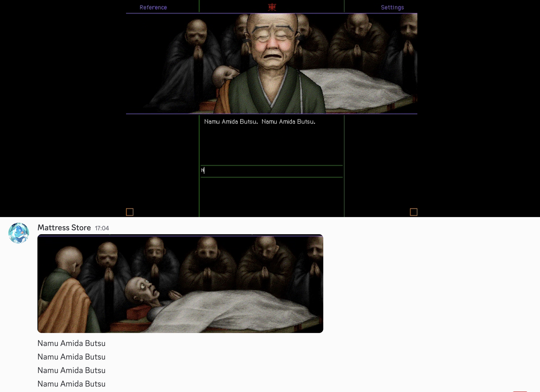Click the game text input field

pos(272,171)
